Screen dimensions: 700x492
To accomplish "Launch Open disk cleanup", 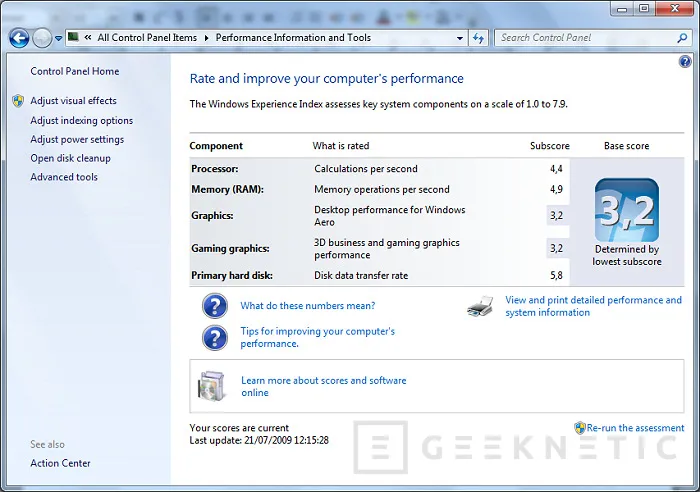I will 71,158.
